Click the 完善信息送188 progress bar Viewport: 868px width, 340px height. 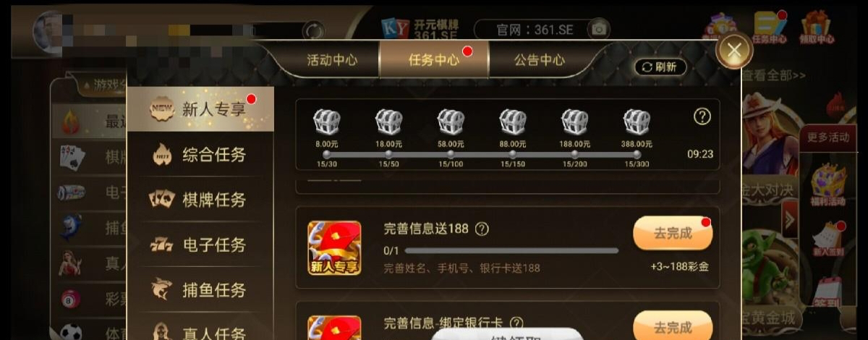511,250
